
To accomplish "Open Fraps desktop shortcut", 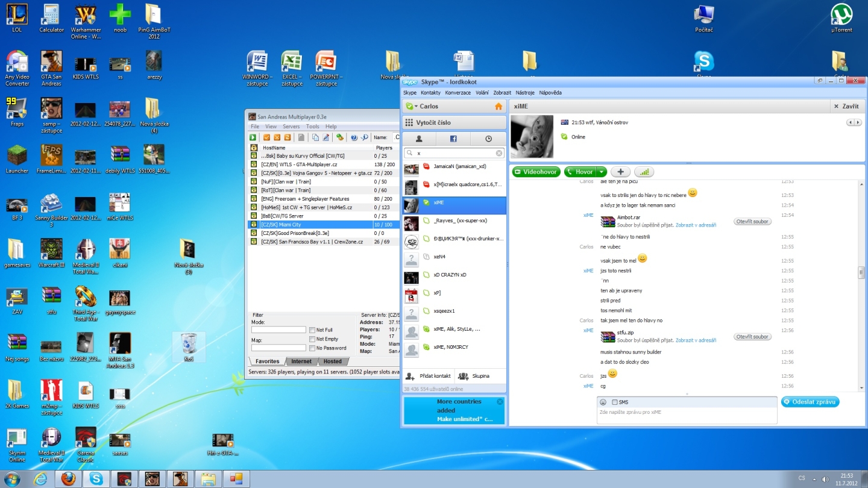I will point(17,112).
